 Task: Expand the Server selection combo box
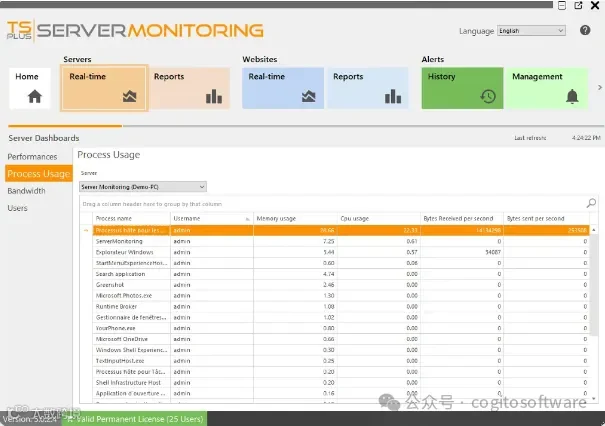pos(143,187)
